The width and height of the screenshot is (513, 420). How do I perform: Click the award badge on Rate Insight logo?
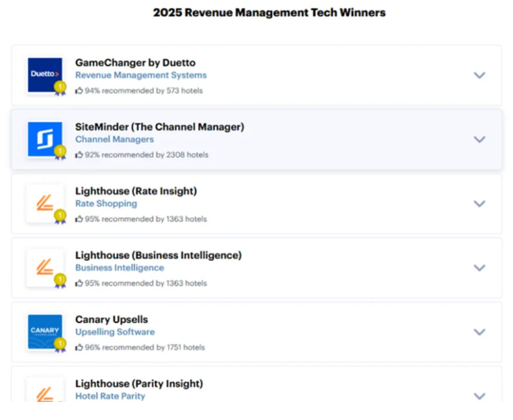60,216
